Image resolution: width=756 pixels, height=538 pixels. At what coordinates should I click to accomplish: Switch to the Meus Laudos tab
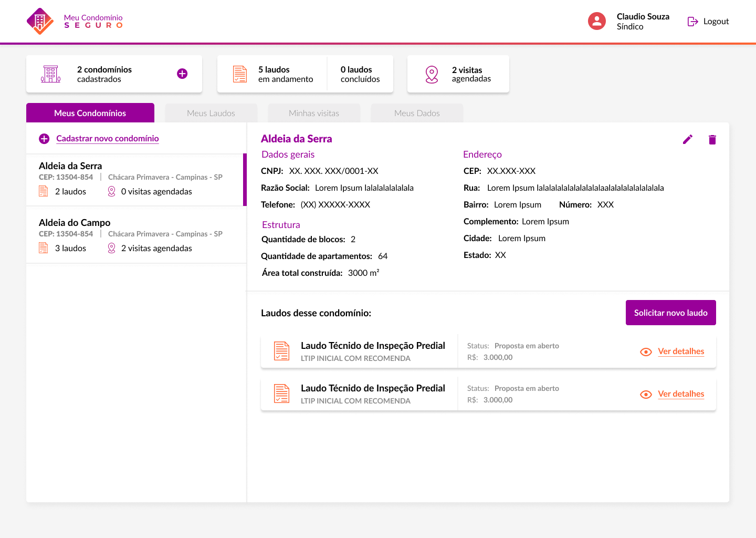click(211, 113)
